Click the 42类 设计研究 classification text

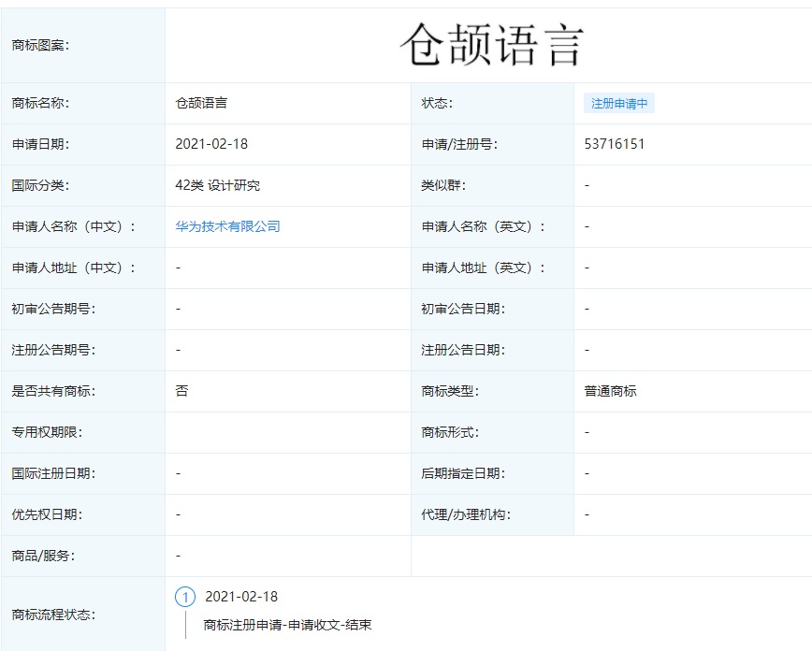click(218, 185)
